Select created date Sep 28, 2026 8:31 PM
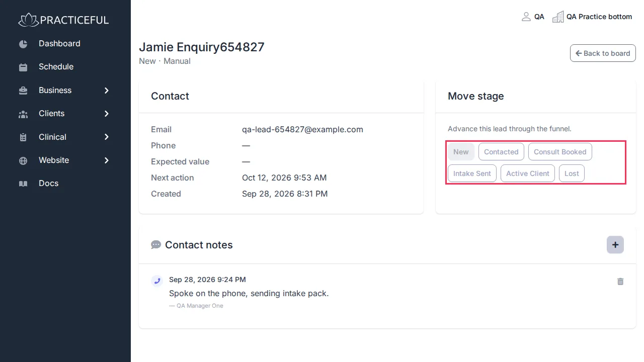 tap(285, 194)
